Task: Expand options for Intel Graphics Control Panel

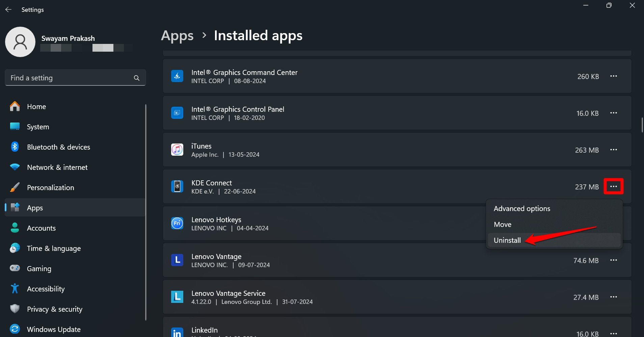Action: pos(613,113)
